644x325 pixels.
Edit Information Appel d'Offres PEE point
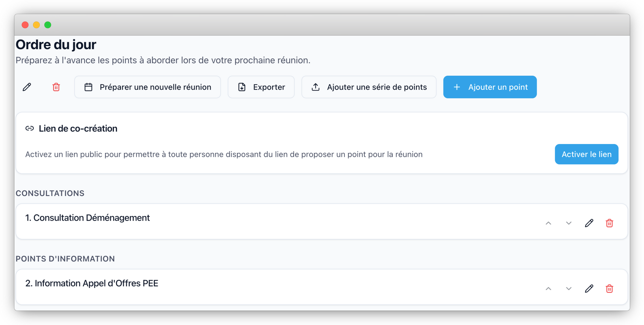589,289
